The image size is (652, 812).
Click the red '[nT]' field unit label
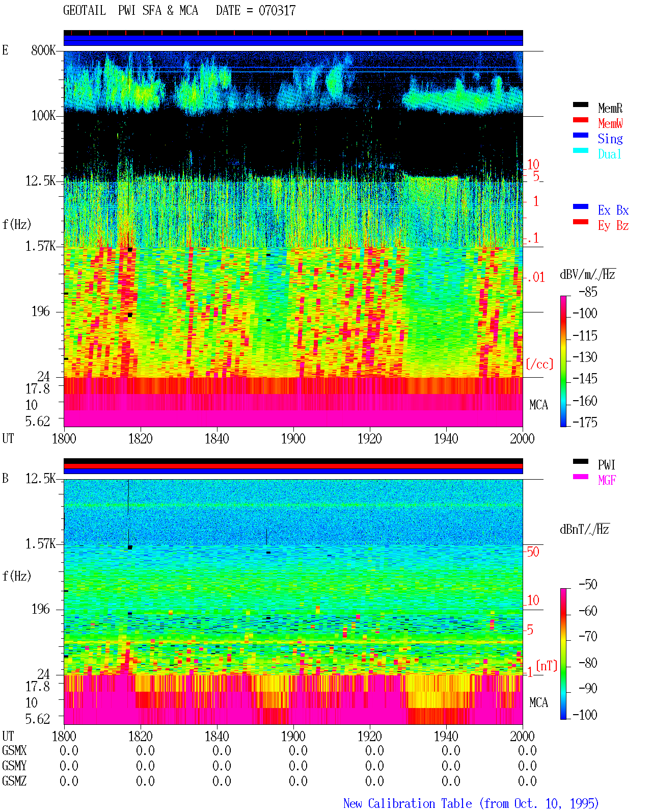(547, 666)
